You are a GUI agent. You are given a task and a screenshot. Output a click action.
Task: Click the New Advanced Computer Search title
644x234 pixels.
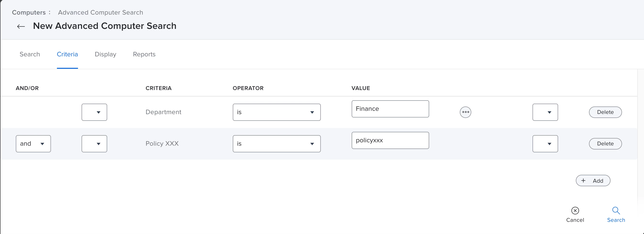click(x=105, y=26)
